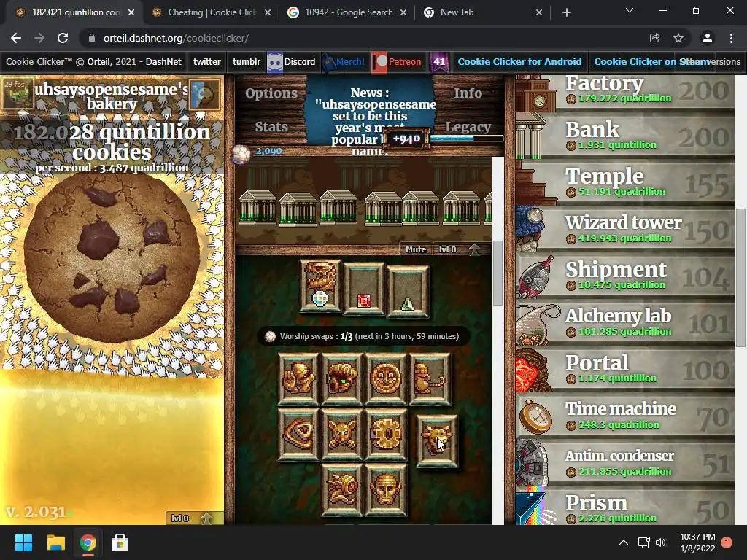Select the tentacled spiral god tile
The width and height of the screenshot is (747, 560).
342,489
